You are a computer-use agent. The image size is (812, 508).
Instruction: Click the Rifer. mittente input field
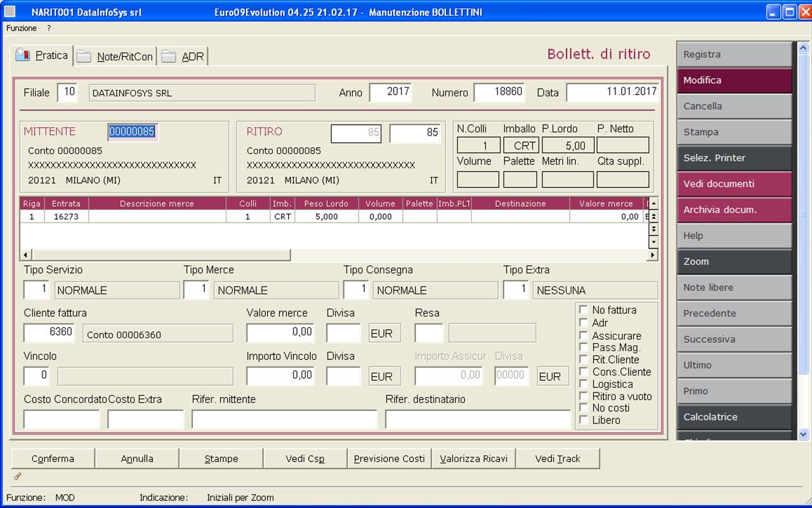click(284, 420)
